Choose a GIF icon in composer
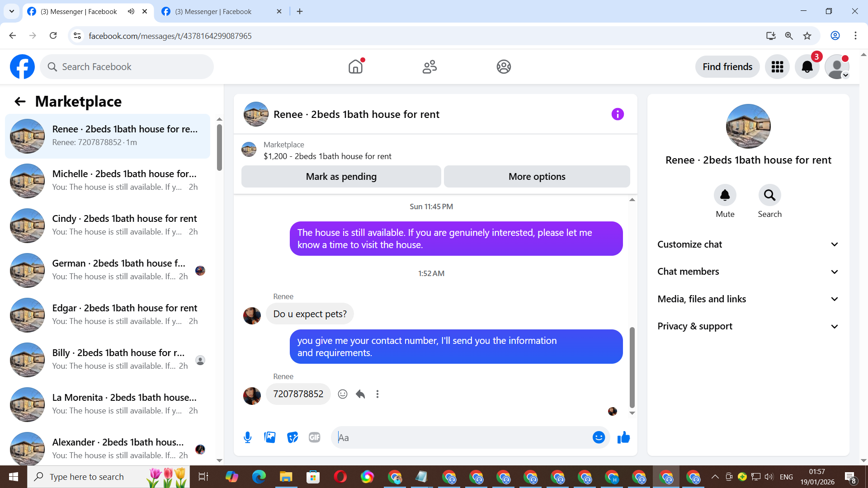The image size is (868, 488). [315, 437]
